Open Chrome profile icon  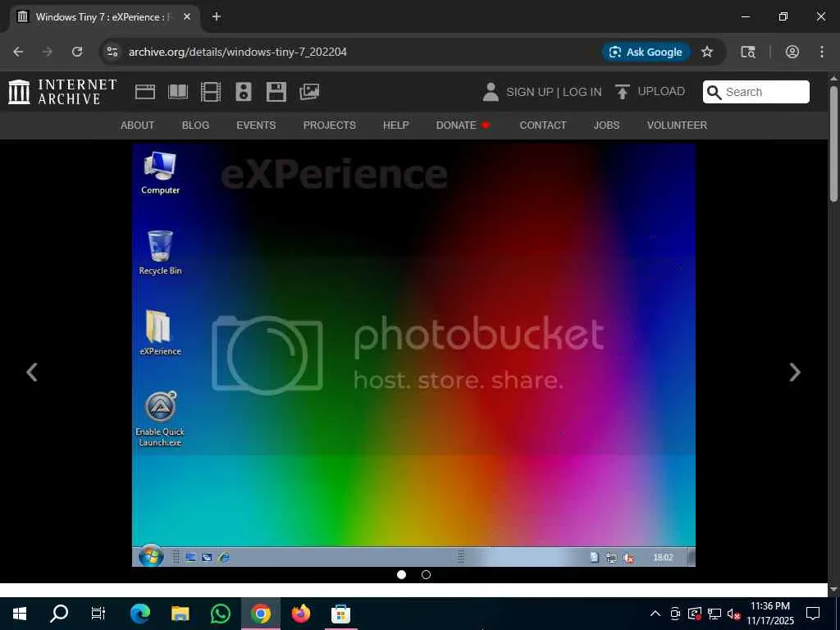(x=792, y=52)
